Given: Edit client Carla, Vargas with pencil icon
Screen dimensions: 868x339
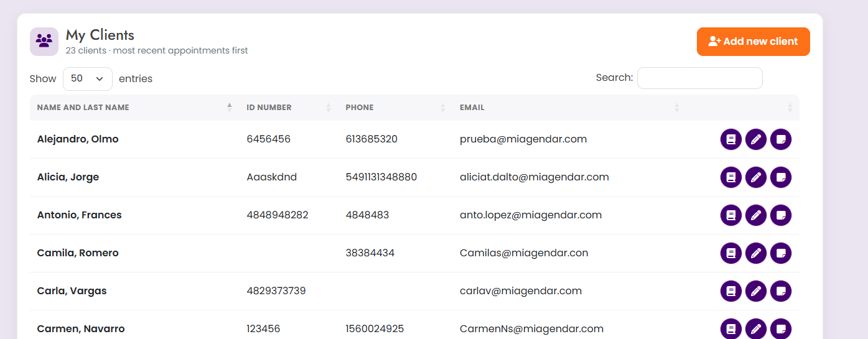Looking at the screenshot, I should tap(756, 291).
